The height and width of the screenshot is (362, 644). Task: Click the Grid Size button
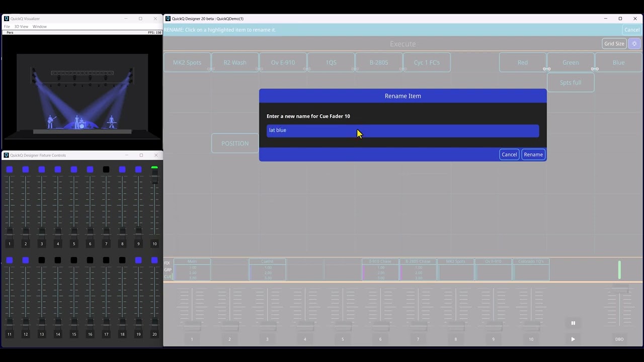[614, 44]
